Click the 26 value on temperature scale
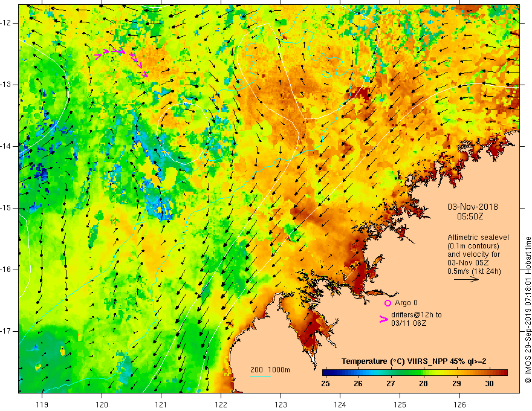Viewport: 532px width, 411px height. (358, 384)
